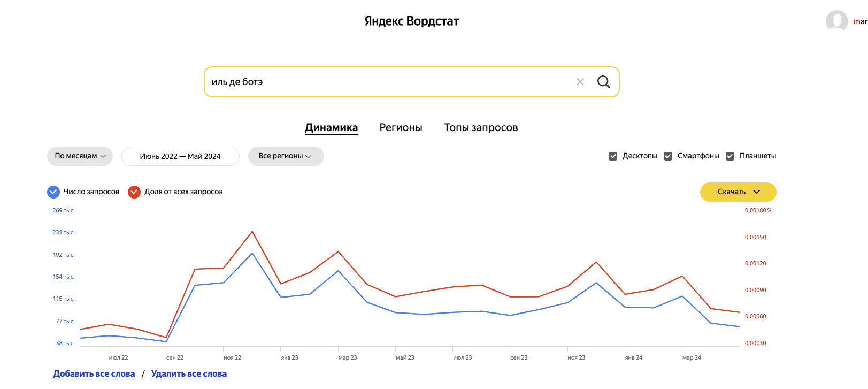Click the Яндекс Вордстат logo

pyautogui.click(x=411, y=21)
